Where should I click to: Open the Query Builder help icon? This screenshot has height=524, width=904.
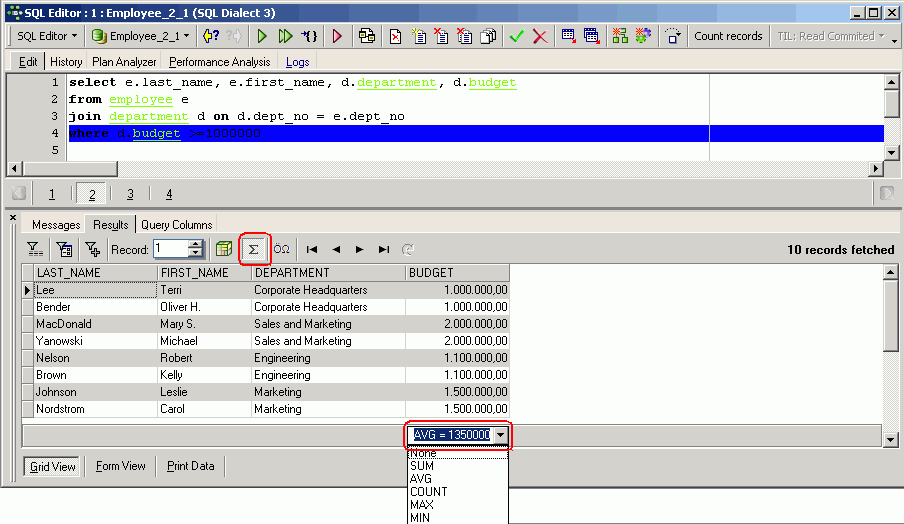click(211, 36)
